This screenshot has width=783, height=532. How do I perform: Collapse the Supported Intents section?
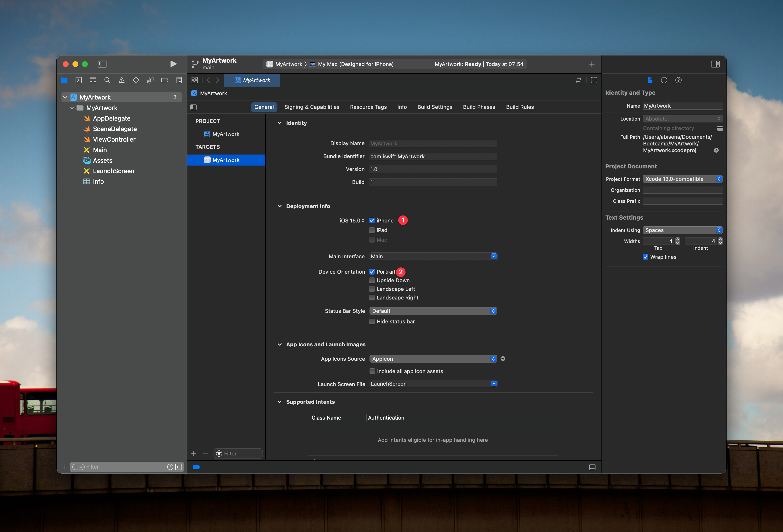coord(280,402)
